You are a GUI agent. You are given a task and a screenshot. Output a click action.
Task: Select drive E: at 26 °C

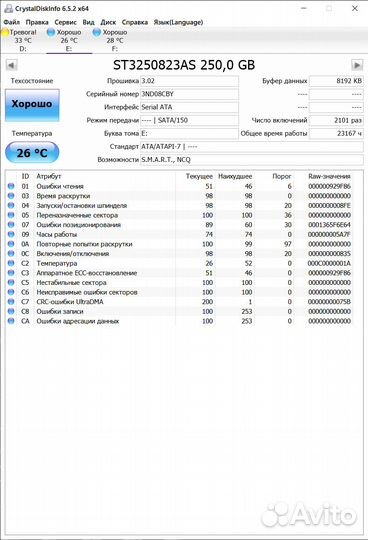[x=69, y=40]
